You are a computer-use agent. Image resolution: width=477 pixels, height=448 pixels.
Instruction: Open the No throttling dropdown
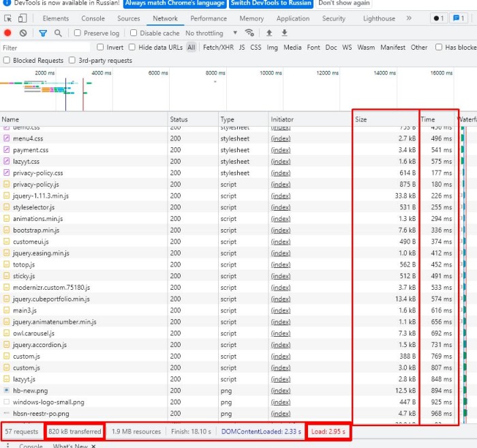[x=211, y=33]
